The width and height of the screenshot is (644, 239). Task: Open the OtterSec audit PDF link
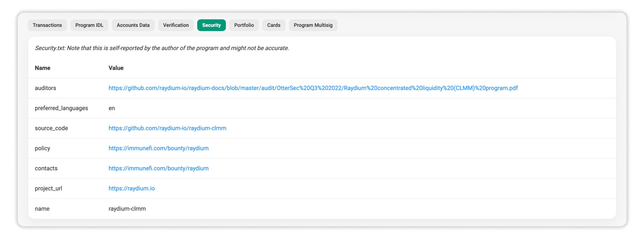point(313,88)
